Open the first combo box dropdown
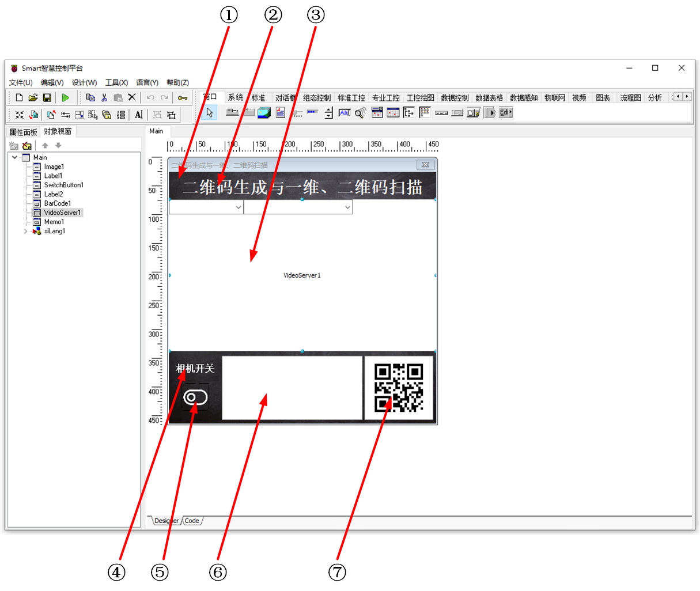Viewport: 700px width, 591px height. point(238,207)
